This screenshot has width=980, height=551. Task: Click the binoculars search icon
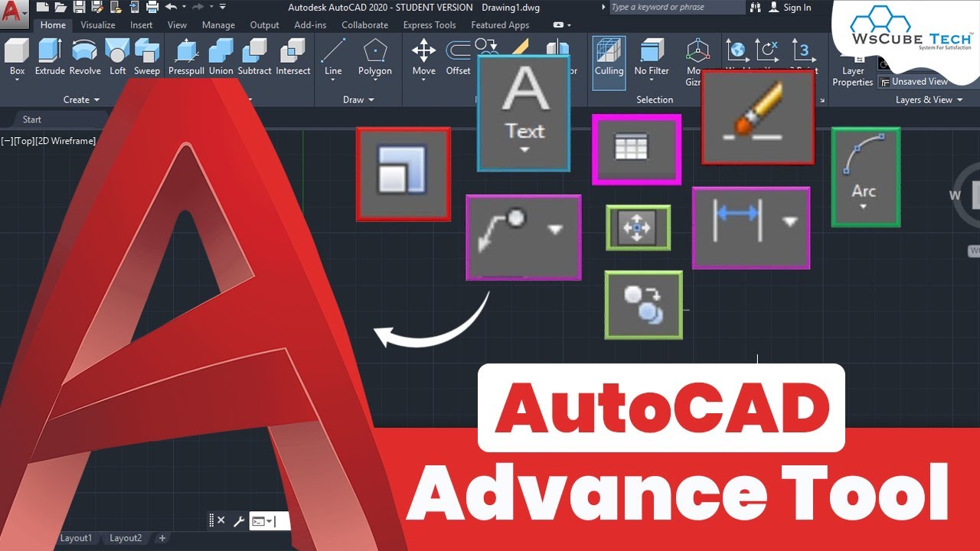755,7
